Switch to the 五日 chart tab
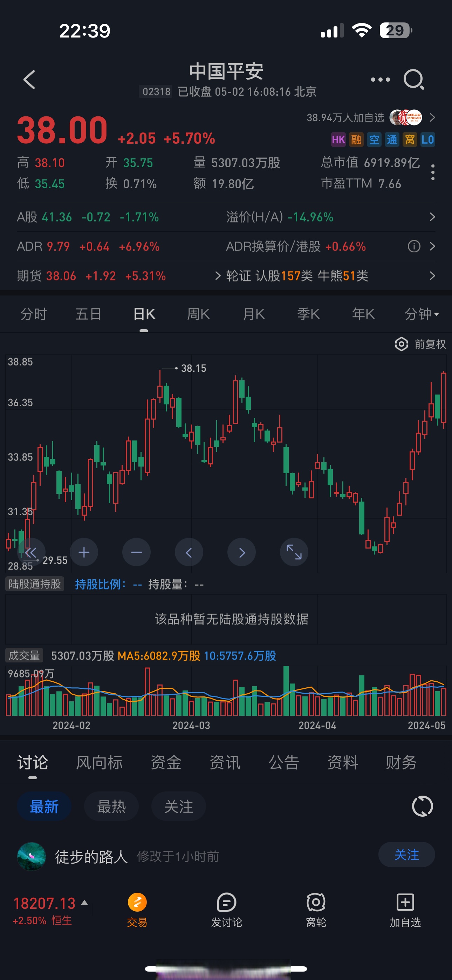This screenshot has height=980, width=452. 88,314
